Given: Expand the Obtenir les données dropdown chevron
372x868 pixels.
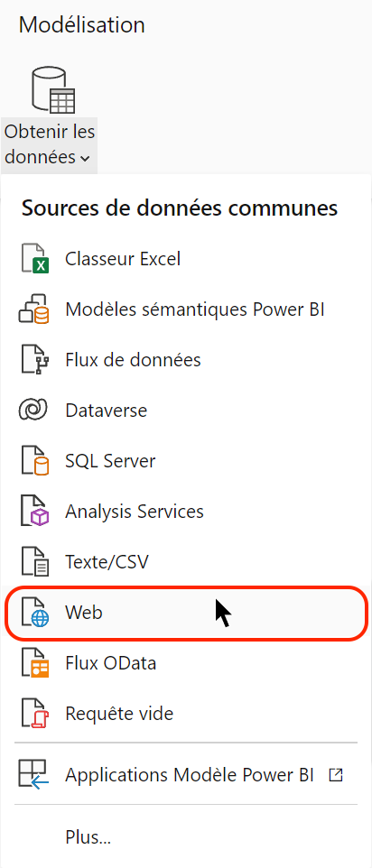Looking at the screenshot, I should tap(84, 158).
